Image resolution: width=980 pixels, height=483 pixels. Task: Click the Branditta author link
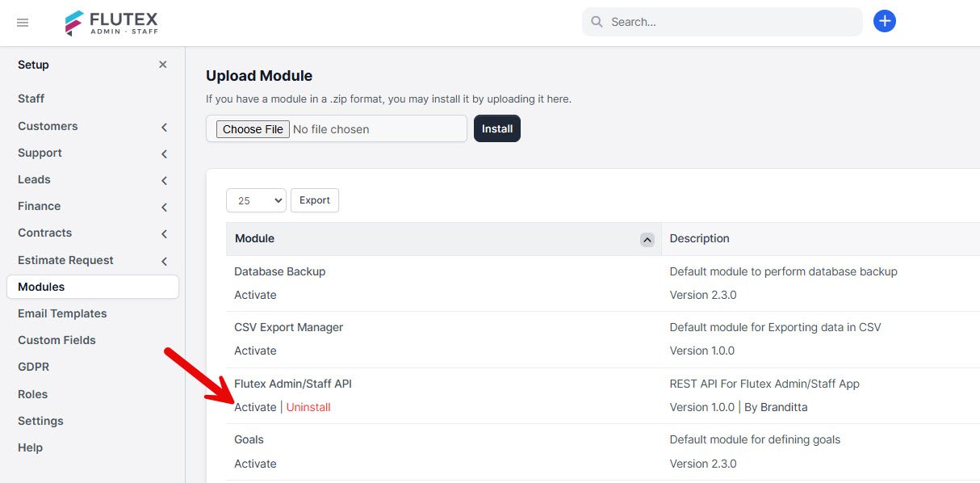[784, 407]
